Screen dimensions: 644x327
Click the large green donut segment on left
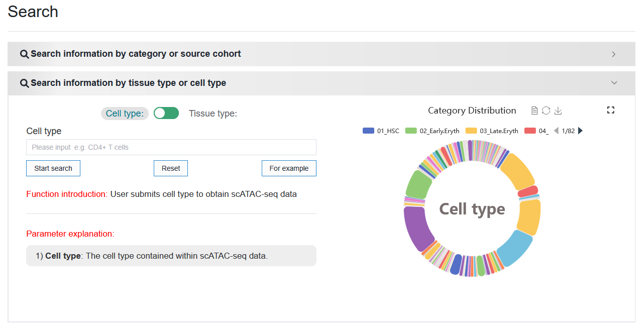[418, 184]
